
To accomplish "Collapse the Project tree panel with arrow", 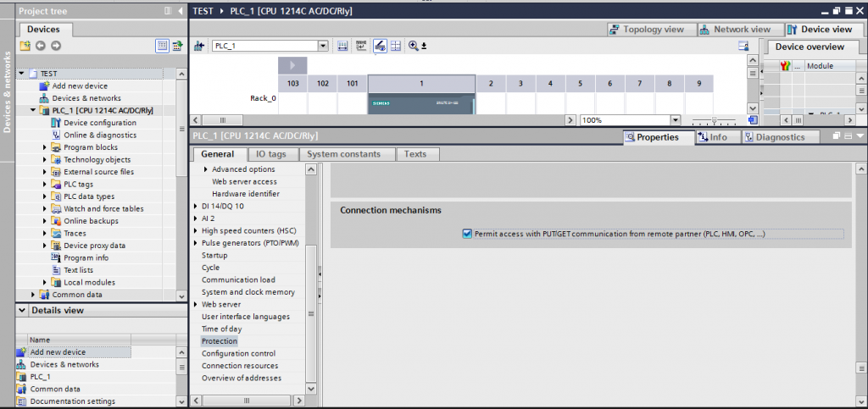I will [x=181, y=10].
